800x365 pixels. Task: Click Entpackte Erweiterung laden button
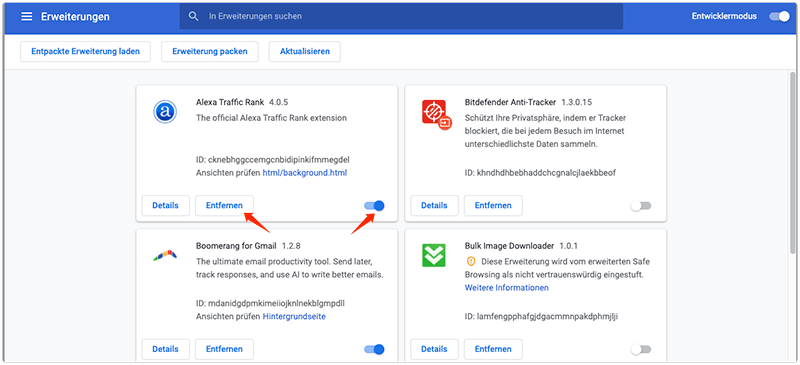click(85, 52)
